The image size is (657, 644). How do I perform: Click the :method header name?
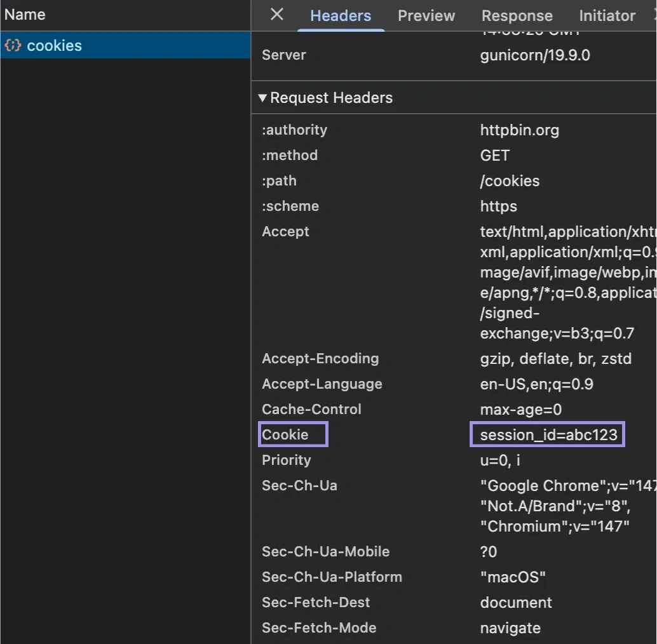tap(290, 156)
